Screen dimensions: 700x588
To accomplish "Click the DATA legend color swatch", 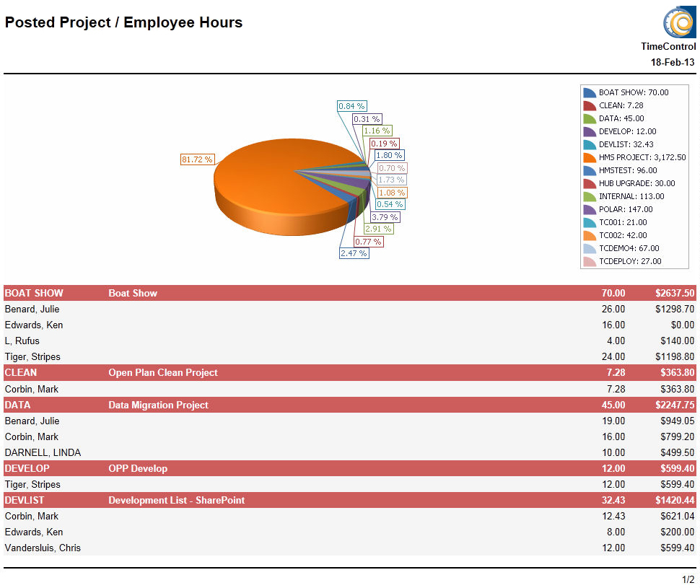I will pyautogui.click(x=590, y=119).
